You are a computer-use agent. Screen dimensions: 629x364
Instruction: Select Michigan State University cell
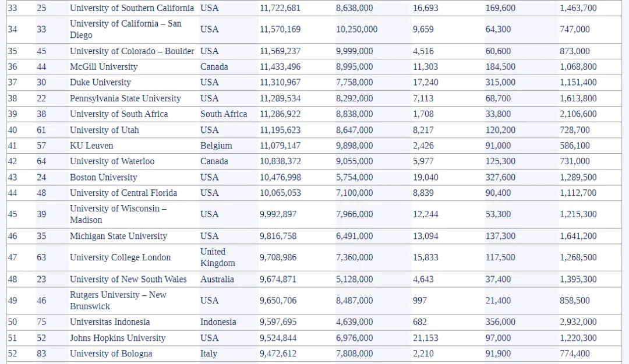(x=118, y=236)
